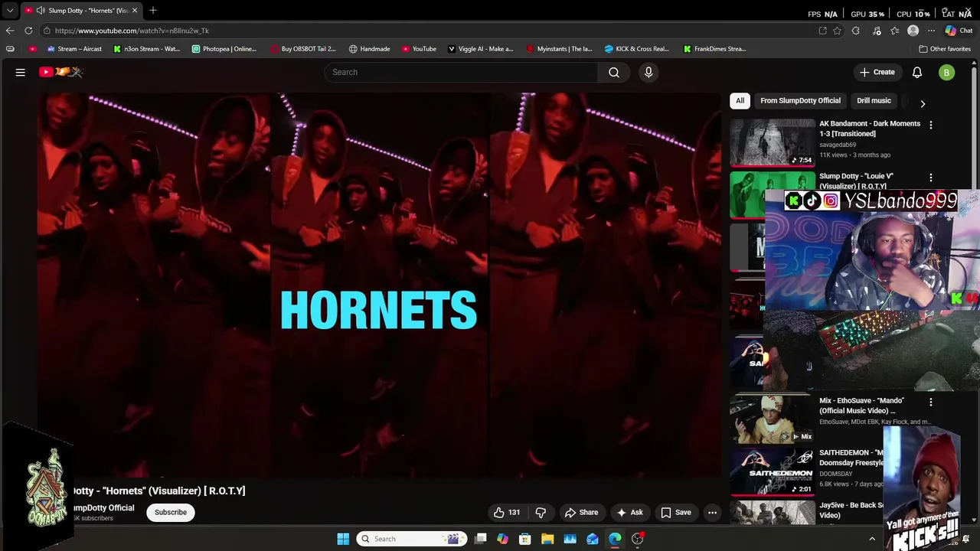
Task: Select From SlumpDotty Official chip
Action: pyautogui.click(x=800, y=100)
